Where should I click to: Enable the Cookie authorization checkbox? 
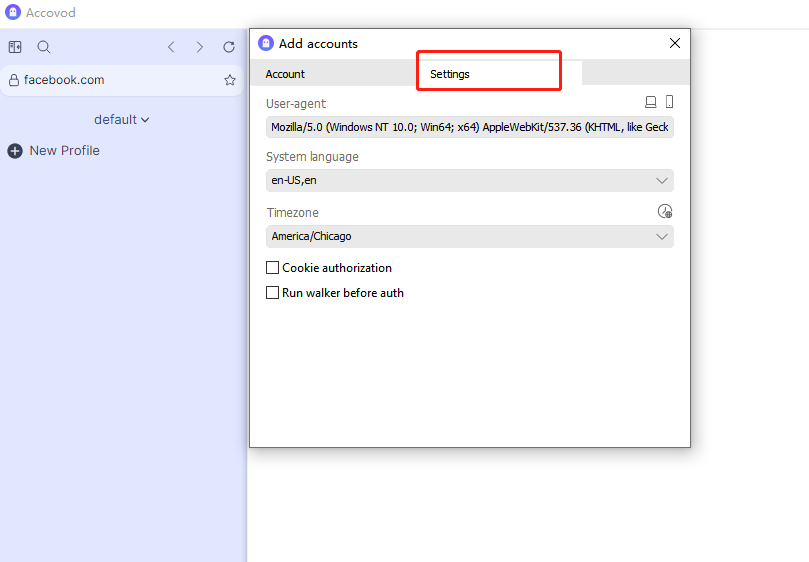click(x=272, y=268)
